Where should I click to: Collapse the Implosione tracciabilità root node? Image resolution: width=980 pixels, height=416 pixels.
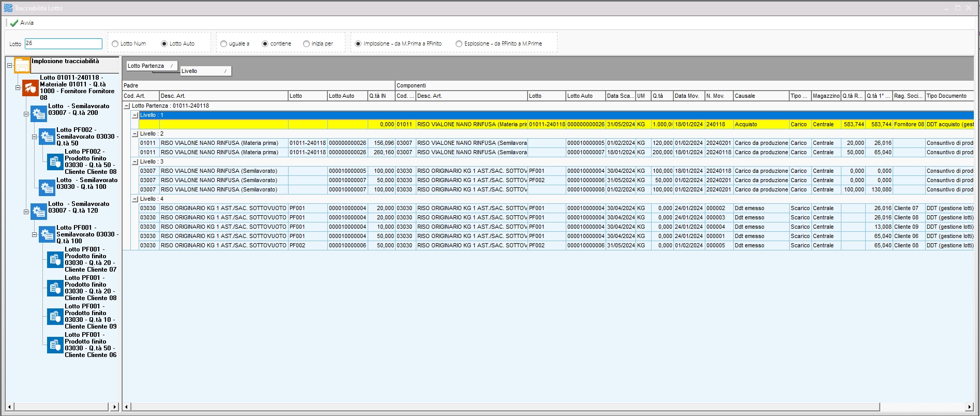point(9,65)
